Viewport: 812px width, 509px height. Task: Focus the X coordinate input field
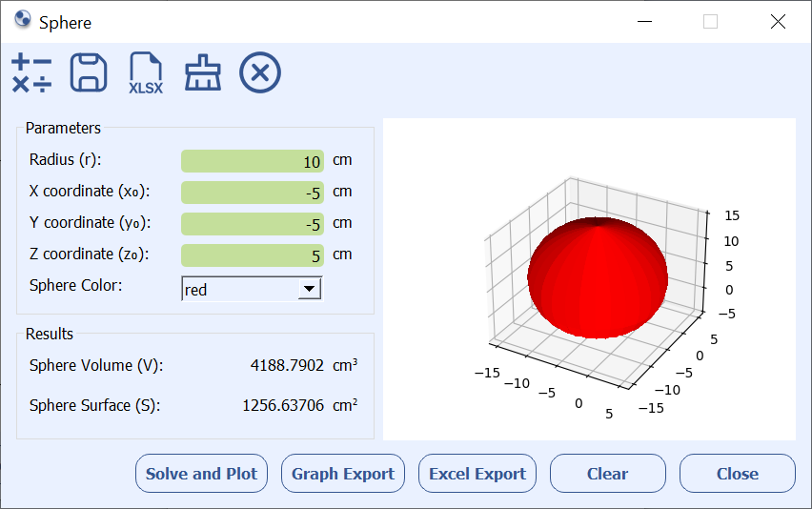[253, 193]
